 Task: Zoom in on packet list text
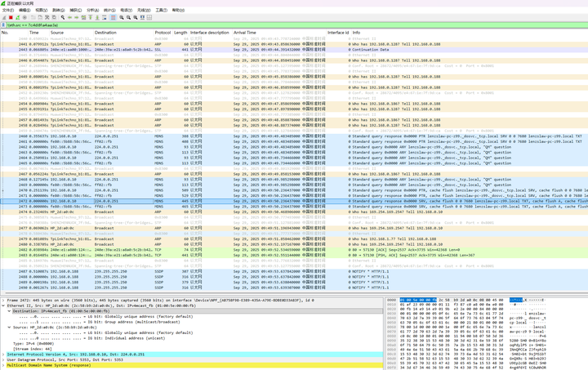[x=122, y=17]
